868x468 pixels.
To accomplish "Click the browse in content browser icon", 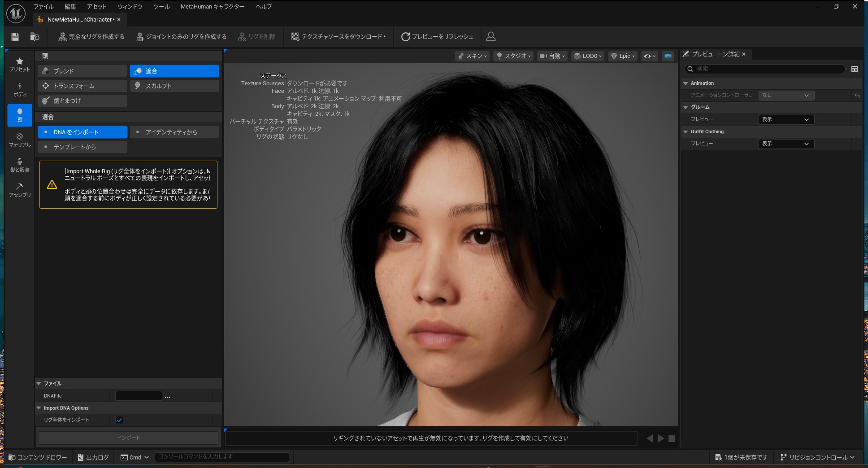I will (x=35, y=37).
